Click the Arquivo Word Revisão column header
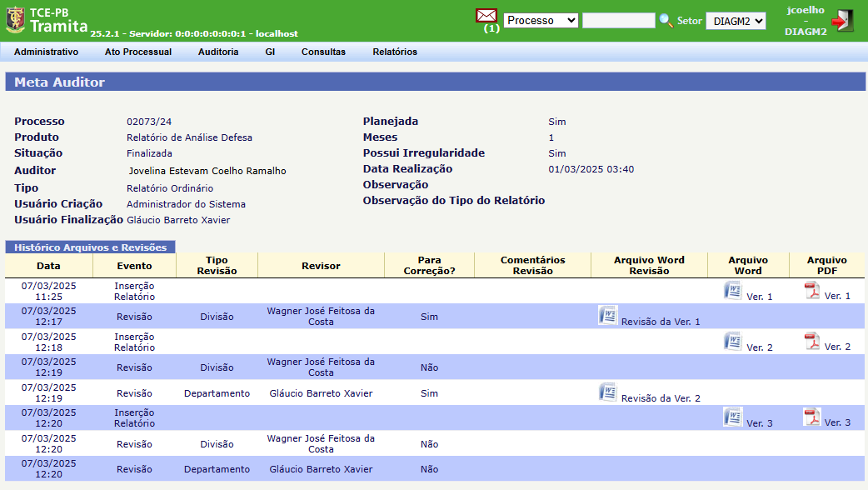 [x=650, y=265]
